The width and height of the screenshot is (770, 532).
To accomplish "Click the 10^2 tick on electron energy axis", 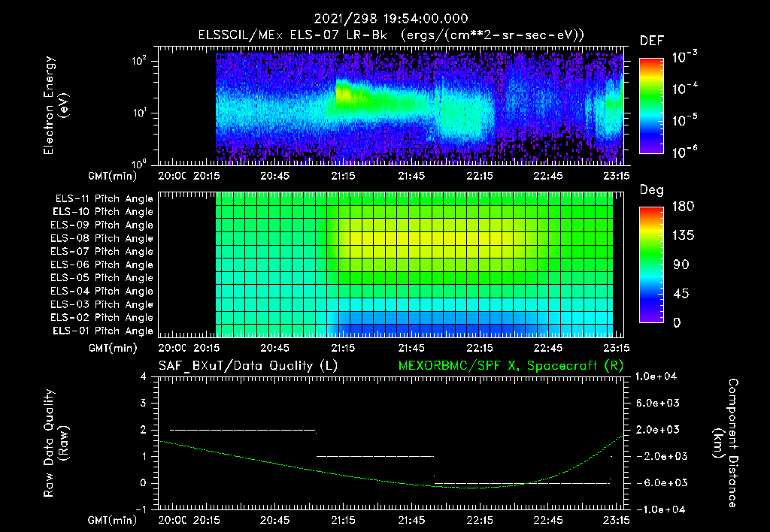I will coord(139,61).
